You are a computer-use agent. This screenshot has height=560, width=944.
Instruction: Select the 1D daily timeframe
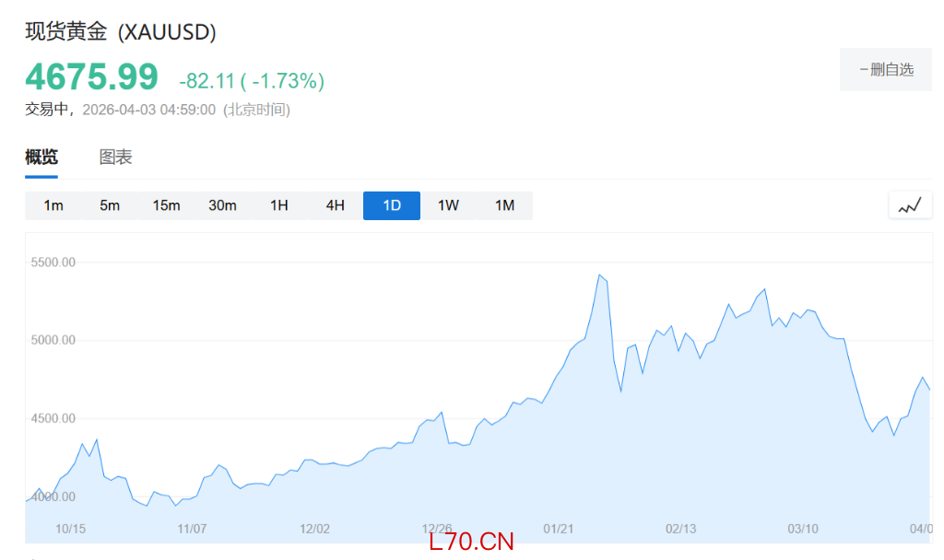tap(392, 205)
